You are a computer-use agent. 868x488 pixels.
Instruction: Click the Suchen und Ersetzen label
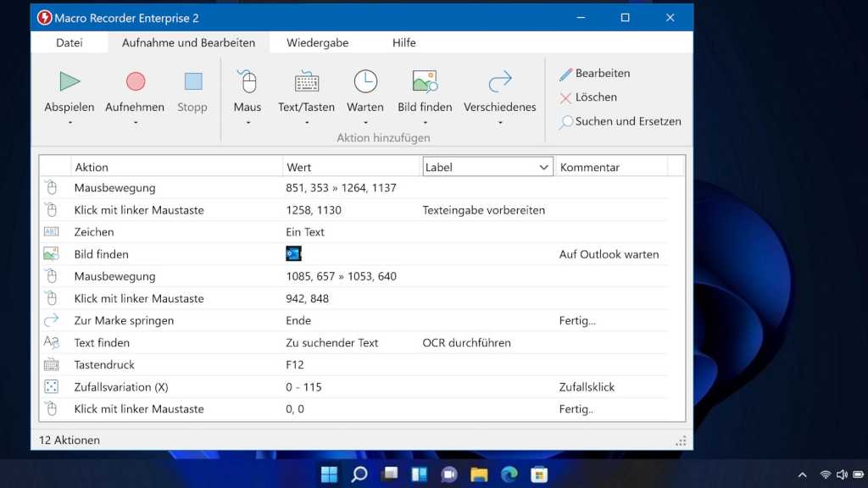tap(628, 121)
